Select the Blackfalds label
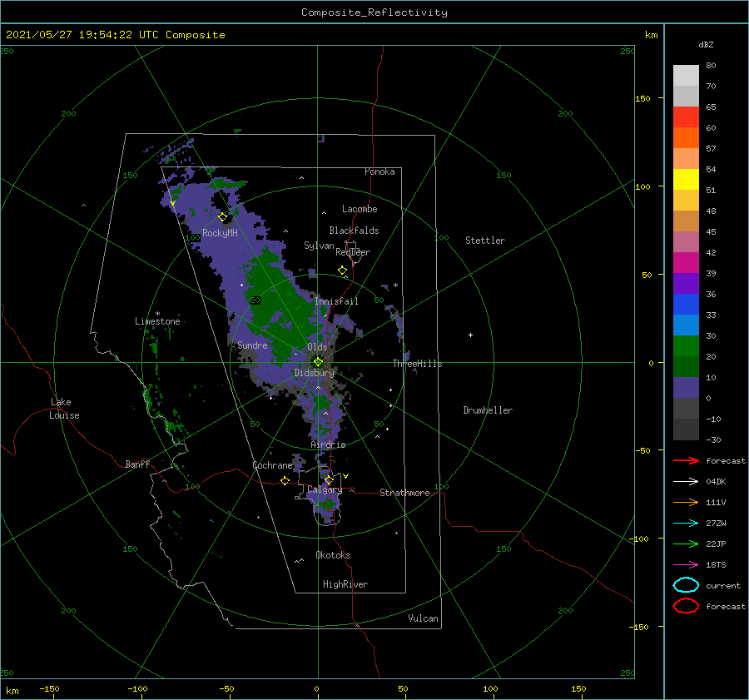Screen dimensions: 749x700 (x=354, y=231)
